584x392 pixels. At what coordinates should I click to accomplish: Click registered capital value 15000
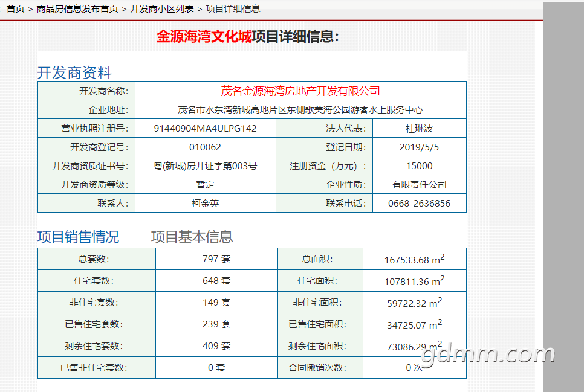pyautogui.click(x=419, y=166)
